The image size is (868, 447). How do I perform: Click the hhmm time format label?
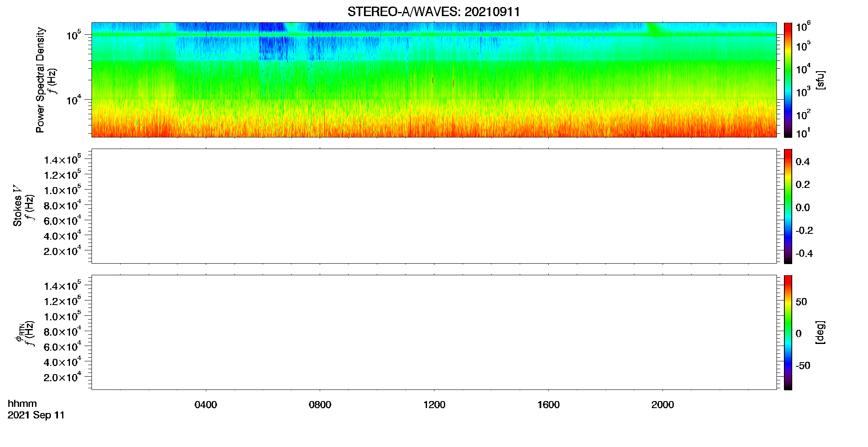(x=22, y=404)
